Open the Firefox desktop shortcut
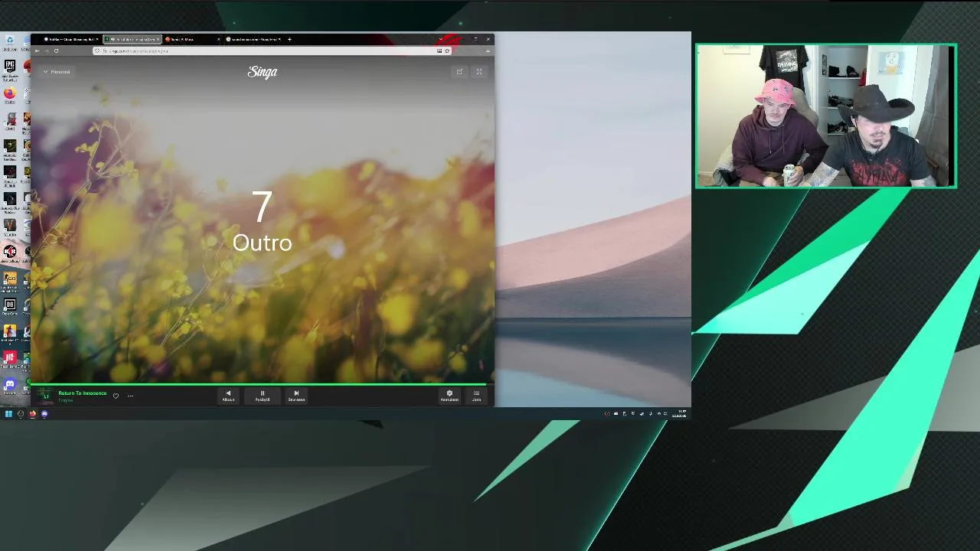This screenshot has width=980, height=551. 9,94
